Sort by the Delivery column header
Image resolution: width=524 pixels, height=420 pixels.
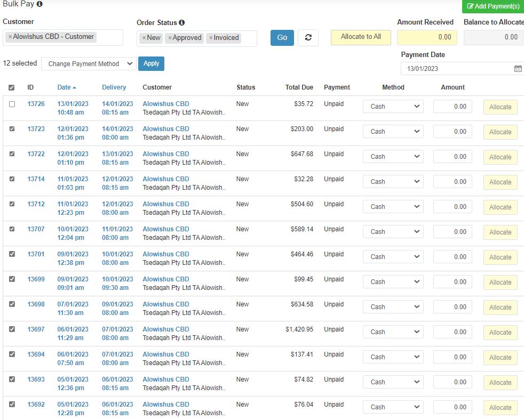click(x=114, y=87)
